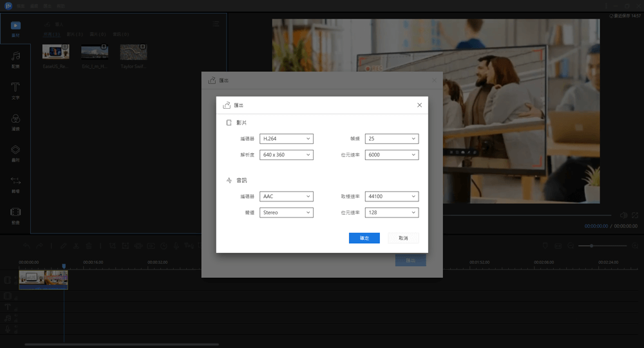Open the audio encoder AAC dropdown
Screen dimensions: 644x348
(287, 196)
